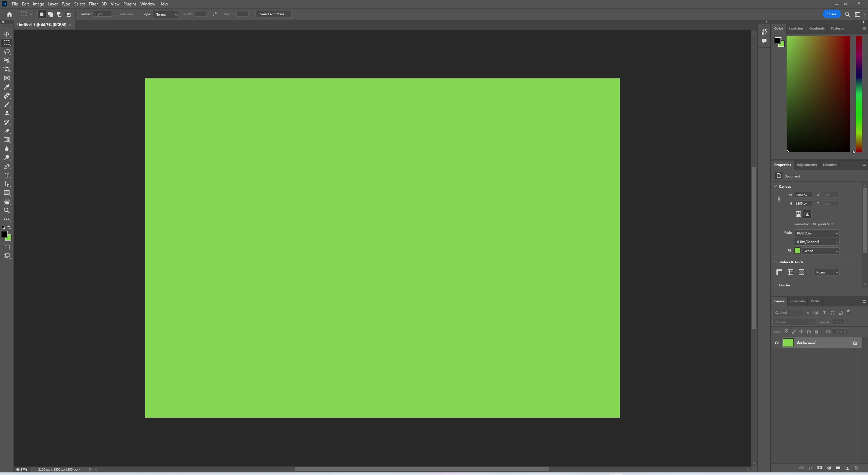The image size is (868, 475).
Task: Toggle the rulers icon in Rulers & Grids
Action: pyautogui.click(x=779, y=272)
